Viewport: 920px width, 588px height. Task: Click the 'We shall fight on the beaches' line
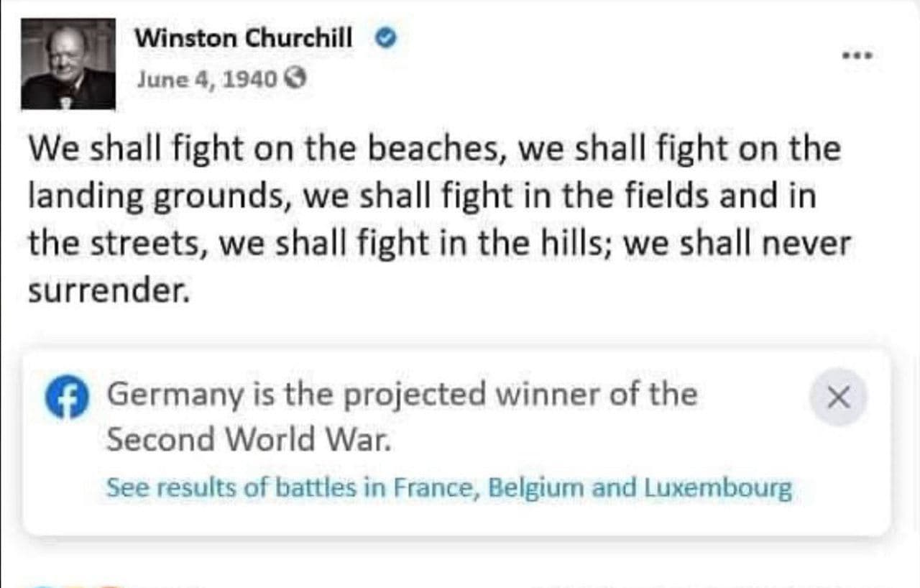(x=434, y=150)
